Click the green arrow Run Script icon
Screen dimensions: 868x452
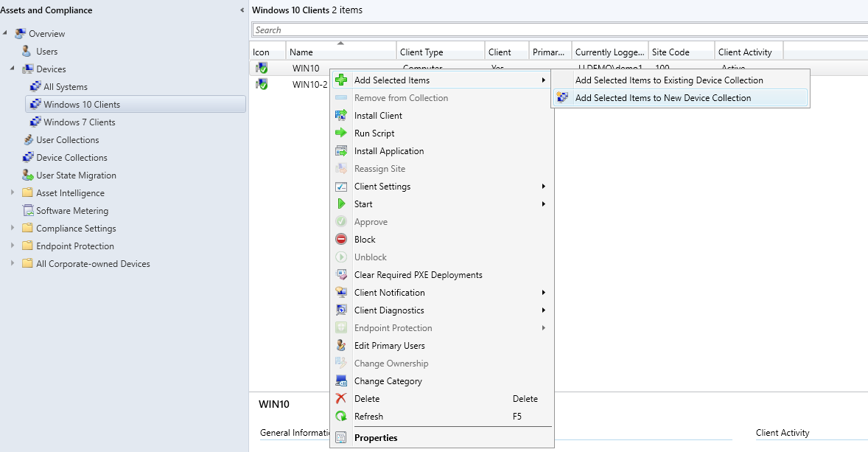click(x=341, y=133)
